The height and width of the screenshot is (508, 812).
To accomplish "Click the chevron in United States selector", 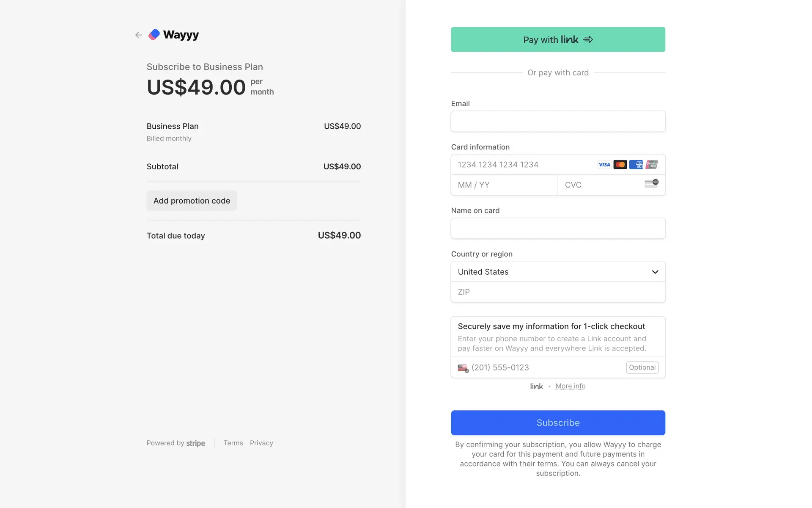I will pos(655,272).
